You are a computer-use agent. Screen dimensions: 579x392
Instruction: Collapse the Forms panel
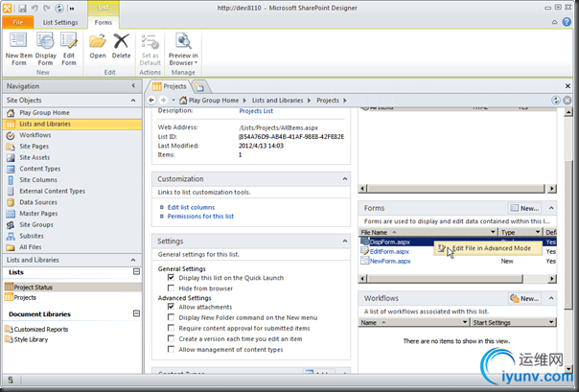point(551,208)
